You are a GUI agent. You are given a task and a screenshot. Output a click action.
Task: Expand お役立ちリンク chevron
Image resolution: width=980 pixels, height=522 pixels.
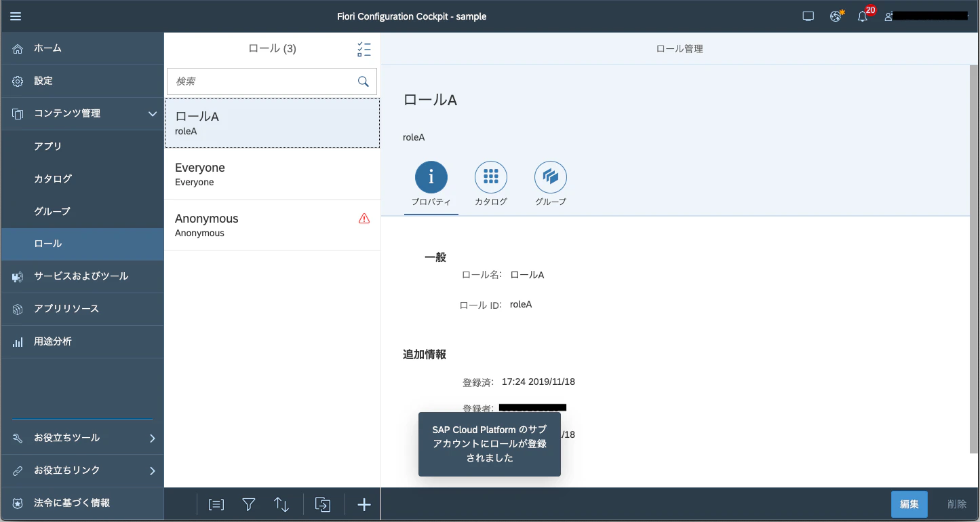[153, 470]
